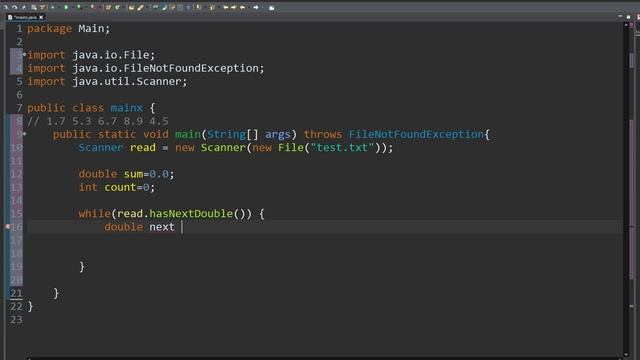
Task: Click 'FileNotFoundException' in the throws clause
Action: [416, 134]
